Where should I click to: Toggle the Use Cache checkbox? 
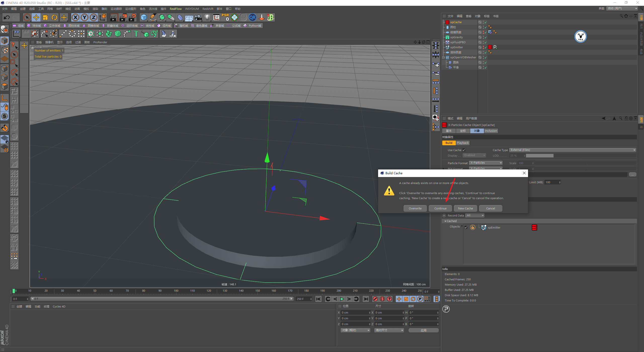(x=464, y=150)
